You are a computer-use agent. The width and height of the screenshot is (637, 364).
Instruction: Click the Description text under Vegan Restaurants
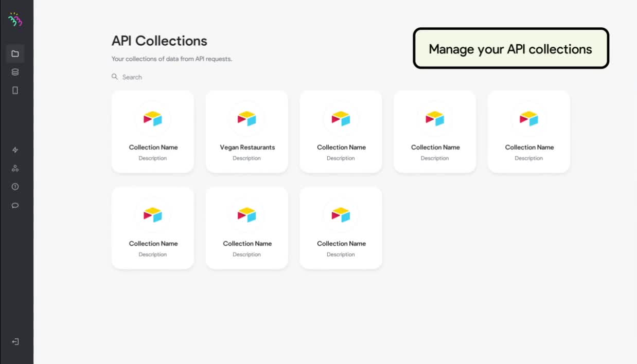(x=246, y=158)
